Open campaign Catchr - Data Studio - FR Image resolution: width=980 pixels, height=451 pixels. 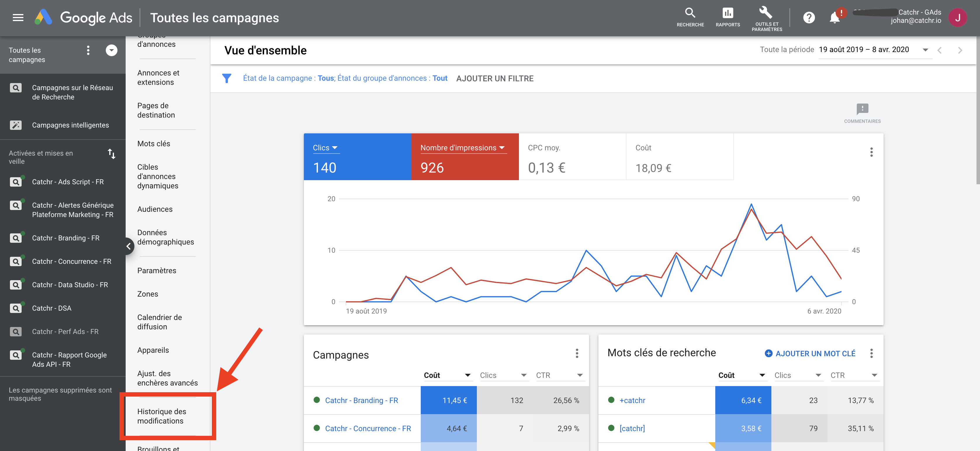63,285
